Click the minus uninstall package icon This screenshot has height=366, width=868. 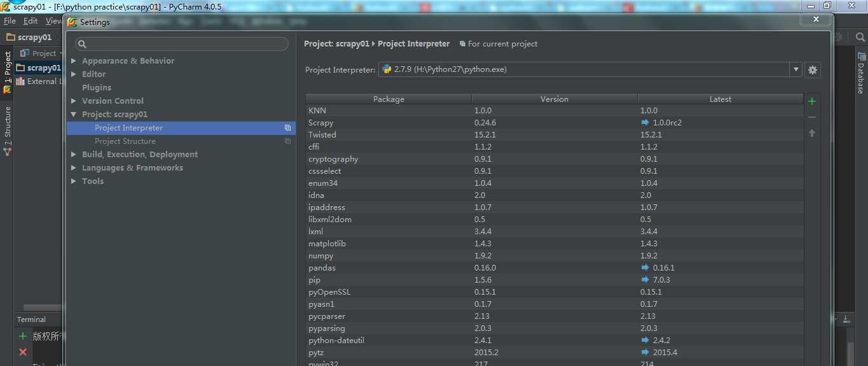point(811,117)
